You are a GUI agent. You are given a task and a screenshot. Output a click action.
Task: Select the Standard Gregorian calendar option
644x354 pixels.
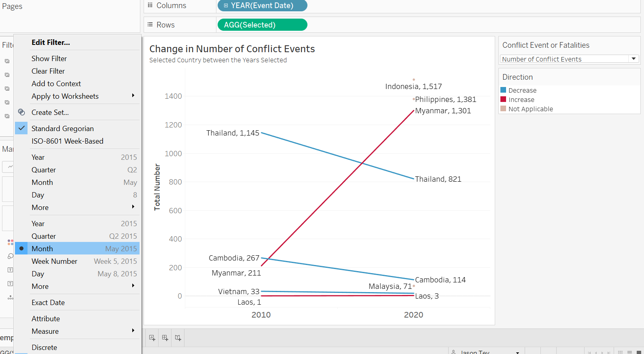point(63,129)
